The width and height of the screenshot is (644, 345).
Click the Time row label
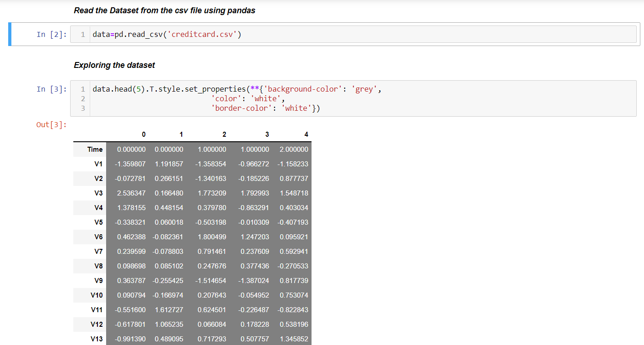point(94,149)
